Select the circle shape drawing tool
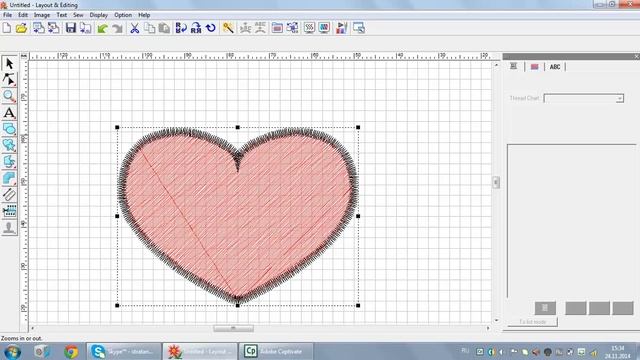 [x=9, y=129]
